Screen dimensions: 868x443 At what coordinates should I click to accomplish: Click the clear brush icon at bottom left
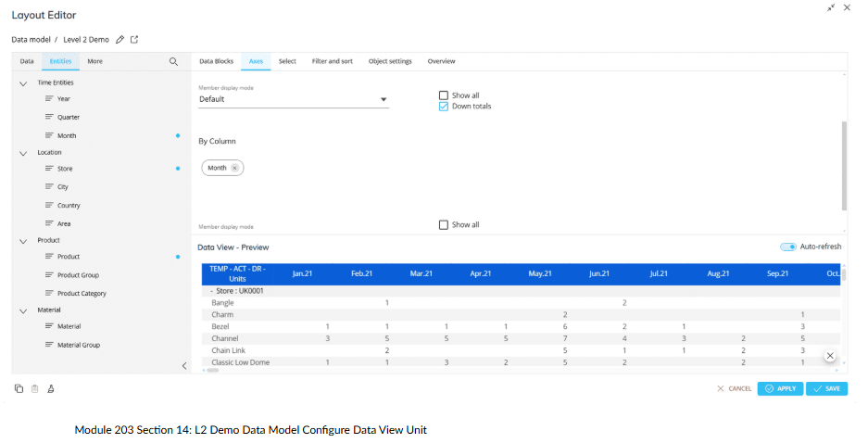[x=51, y=388]
